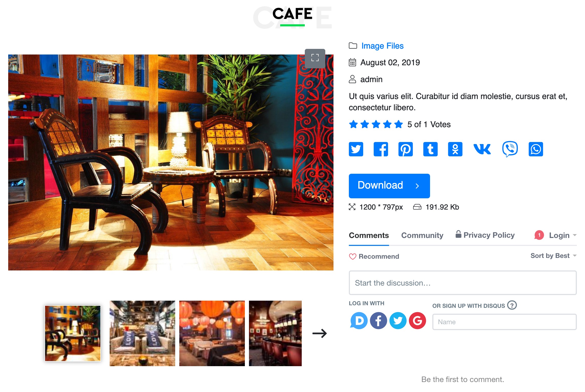Screen dimensions: 585x392
Task: Click the VK share icon
Action: tap(483, 149)
